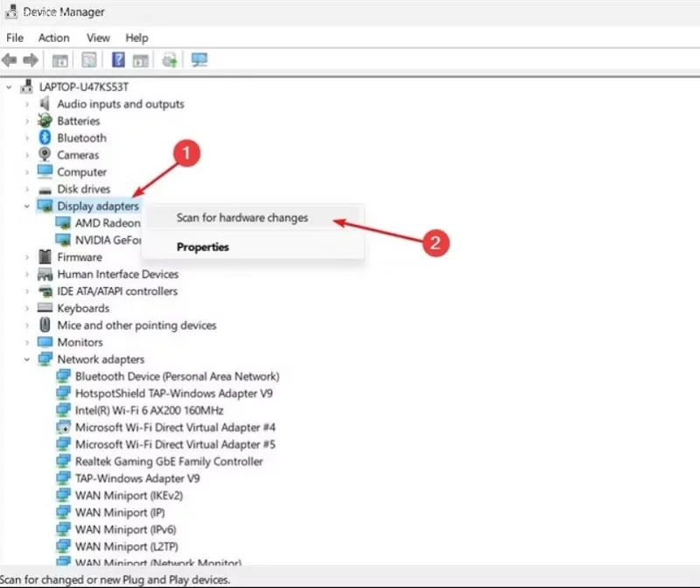Choose Scan for hardware changes in context menu
The height and width of the screenshot is (588, 700).
pos(242,218)
